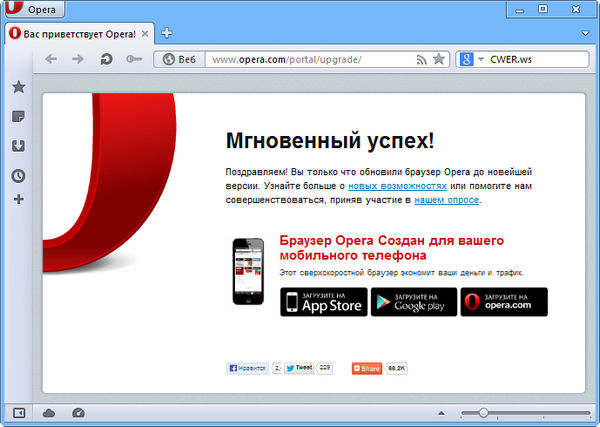Click the App Store download button
600x427 pixels.
coord(322,301)
